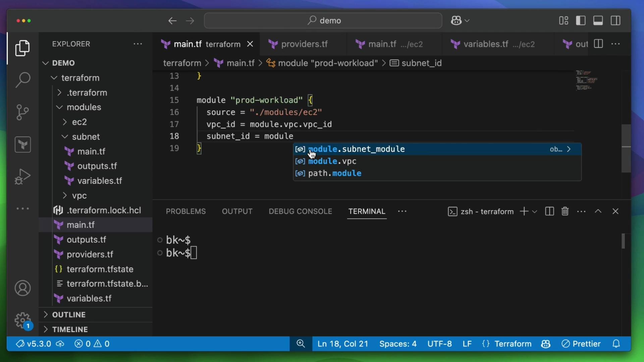Collapse the terraform folder
The width and height of the screenshot is (644, 362).
96,78
